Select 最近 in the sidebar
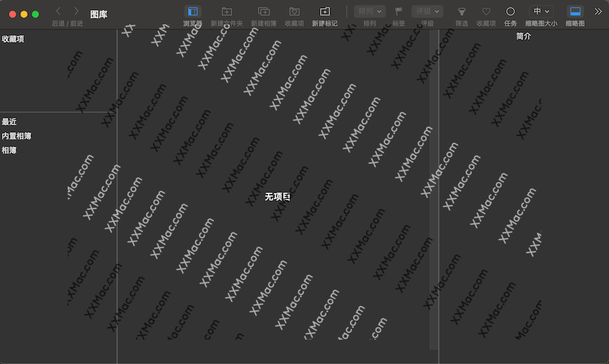This screenshot has height=364, width=609. [9, 122]
